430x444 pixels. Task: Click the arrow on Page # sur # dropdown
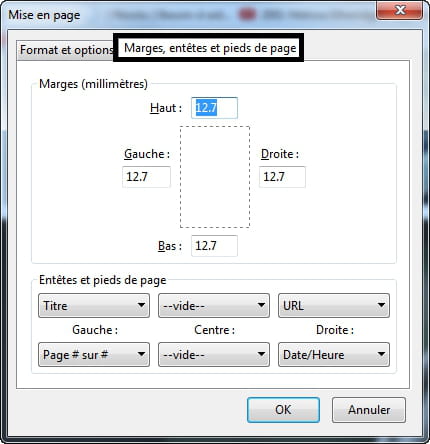click(141, 354)
